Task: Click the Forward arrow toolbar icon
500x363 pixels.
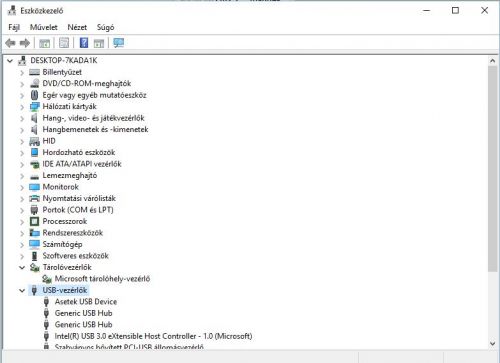Action: coord(25,43)
